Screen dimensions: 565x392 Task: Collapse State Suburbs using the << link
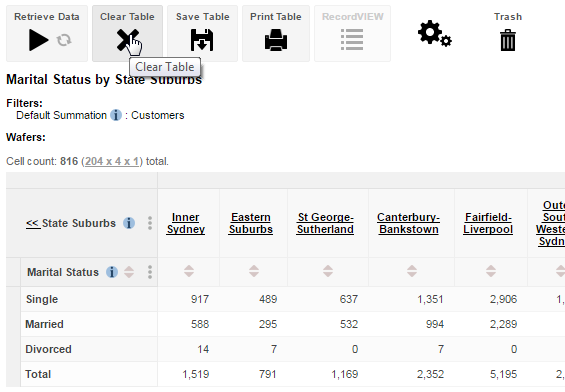point(33,223)
